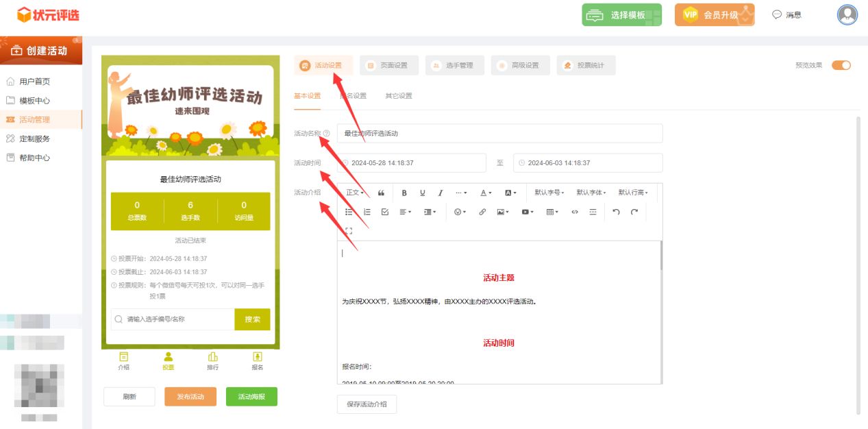Toggle bold formatting in the editor
Screen dimensions: 868x429
point(404,193)
